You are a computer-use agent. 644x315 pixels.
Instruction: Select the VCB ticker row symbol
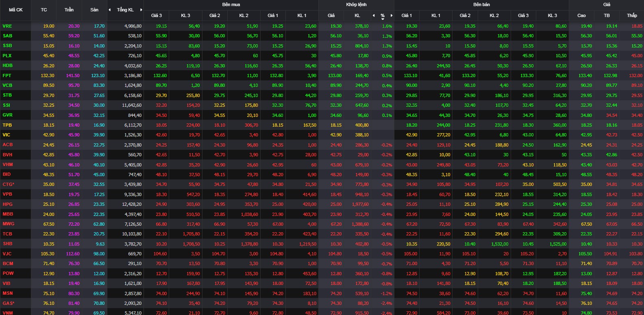(x=7, y=85)
